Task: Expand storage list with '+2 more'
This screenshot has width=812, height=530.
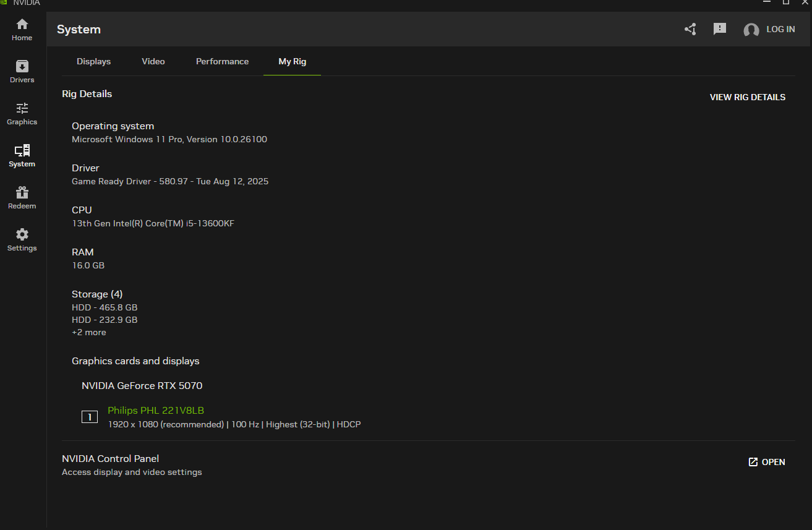Action: coord(89,333)
